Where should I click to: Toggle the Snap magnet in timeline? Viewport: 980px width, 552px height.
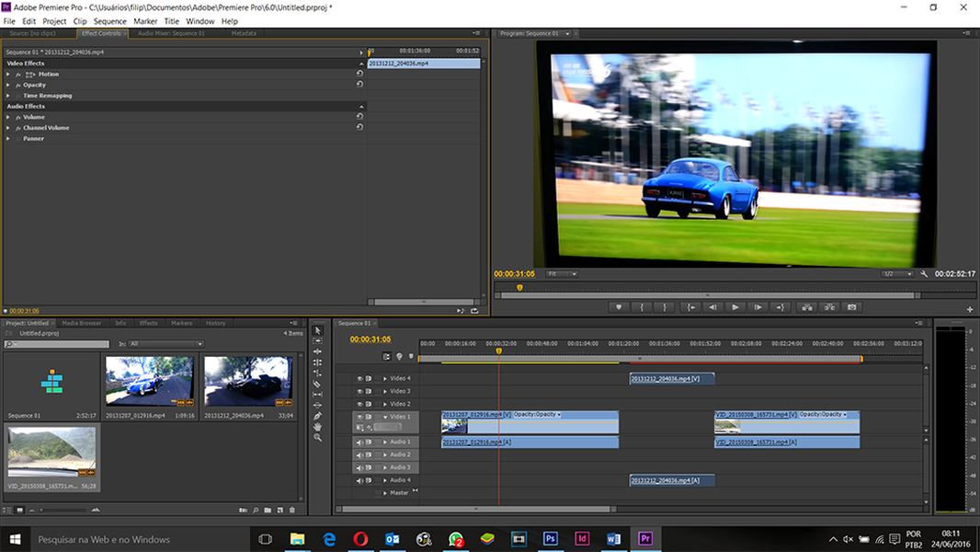point(387,356)
